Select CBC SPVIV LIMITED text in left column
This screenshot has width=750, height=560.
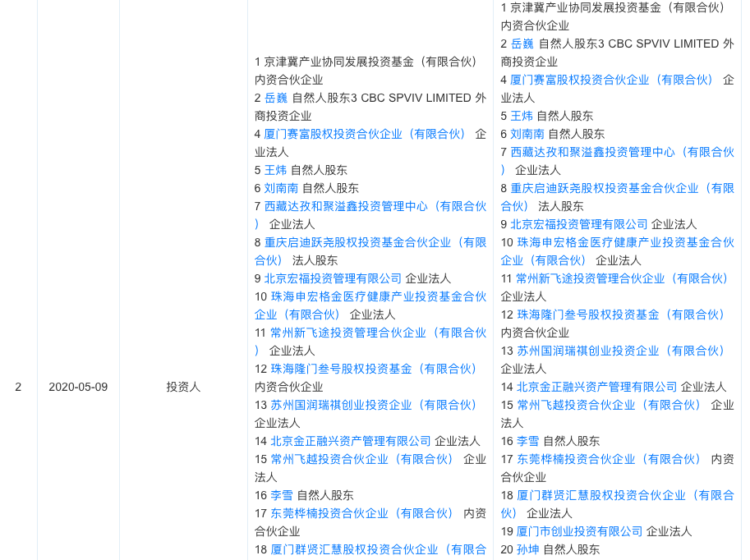tap(416, 98)
